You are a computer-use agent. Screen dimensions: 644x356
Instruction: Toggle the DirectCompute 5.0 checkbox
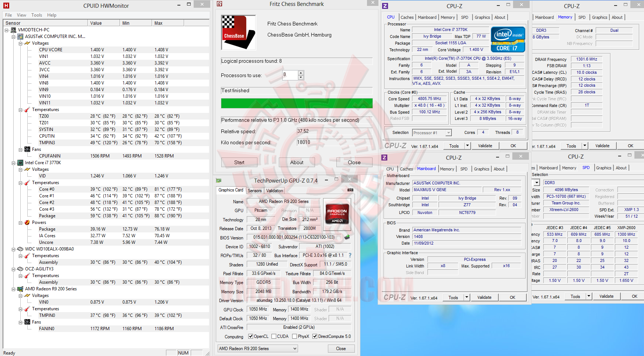point(315,336)
